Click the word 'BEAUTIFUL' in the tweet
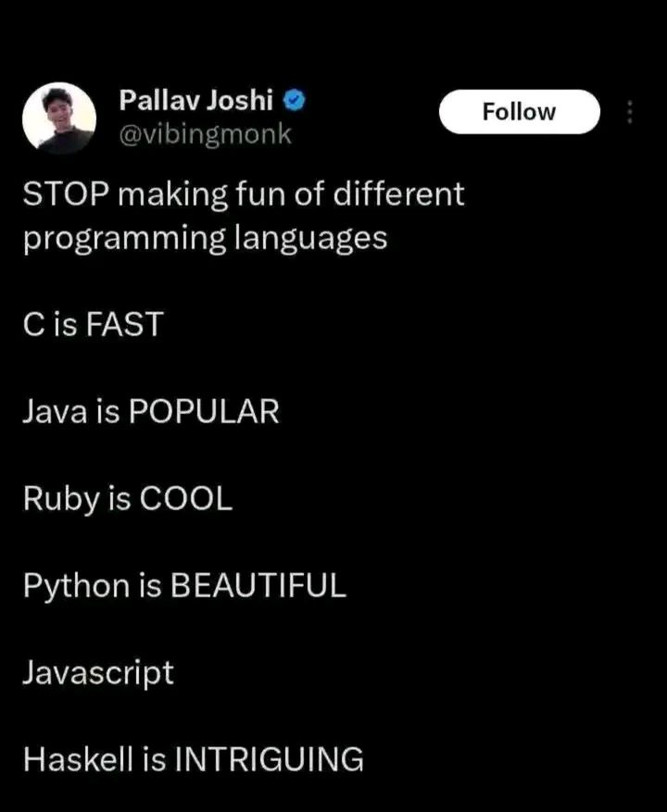The image size is (667, 812). (x=257, y=585)
